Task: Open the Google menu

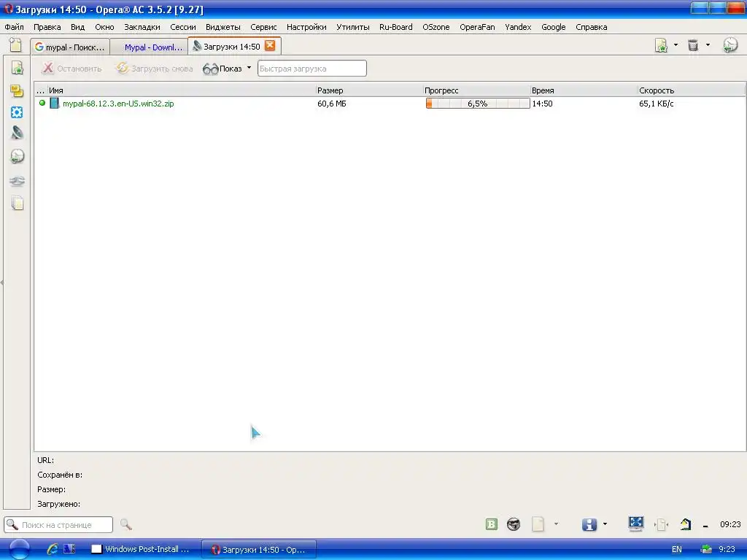Action: [x=554, y=27]
